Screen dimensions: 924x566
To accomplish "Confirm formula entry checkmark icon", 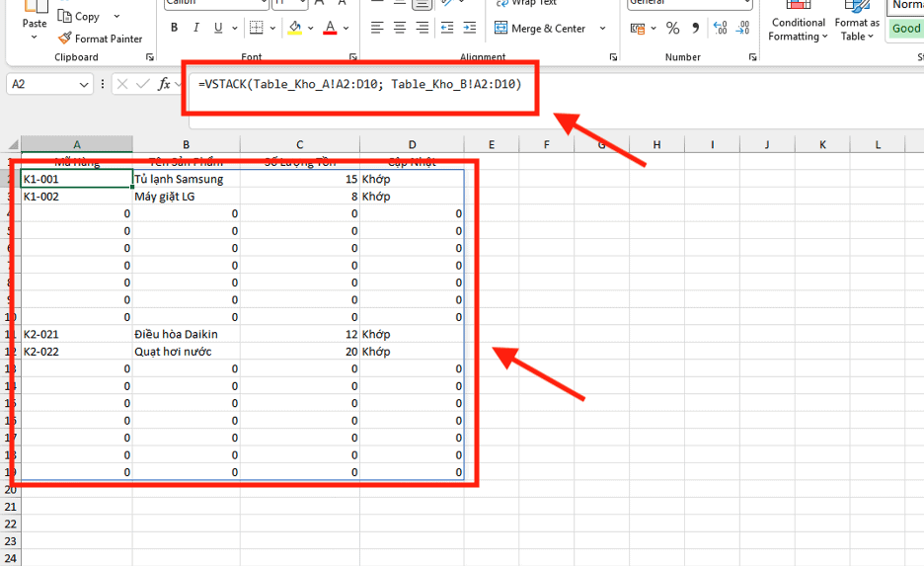I will click(142, 84).
